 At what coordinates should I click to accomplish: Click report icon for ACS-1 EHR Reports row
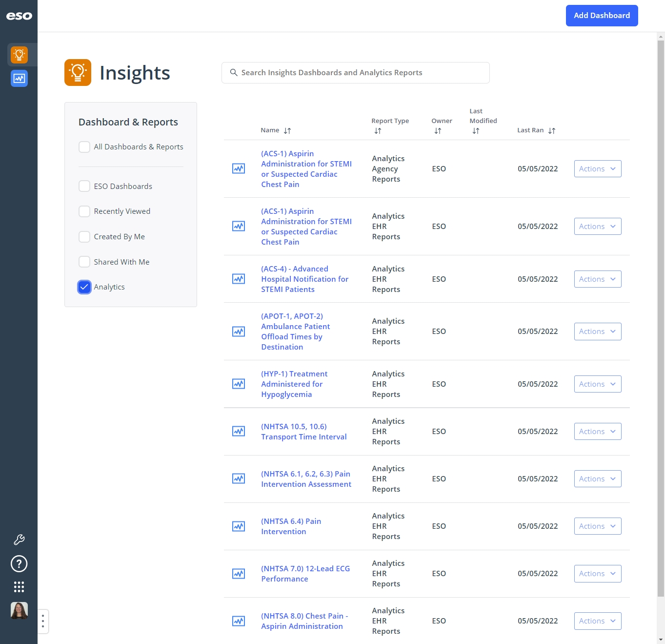pyautogui.click(x=239, y=226)
